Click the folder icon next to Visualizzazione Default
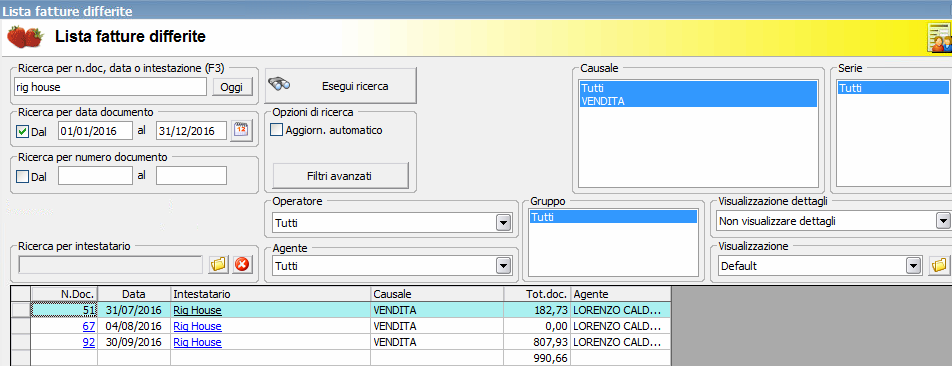Screen dimensions: 952x366 tap(939, 265)
